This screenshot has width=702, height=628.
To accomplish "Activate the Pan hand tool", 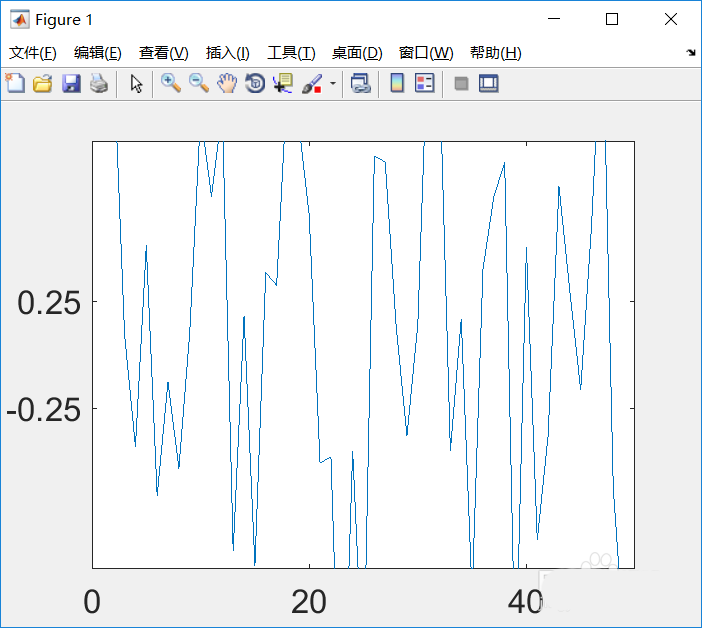I will 227,84.
